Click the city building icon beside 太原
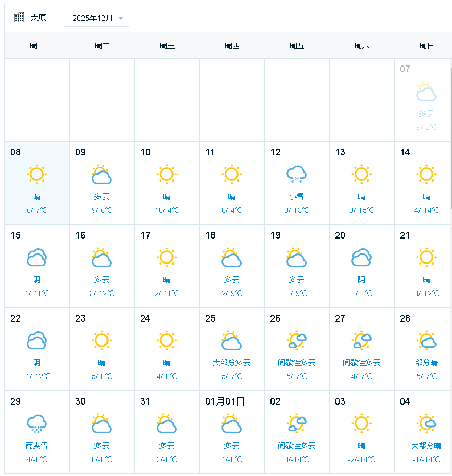Viewport: 452px width, 476px height. (x=19, y=18)
